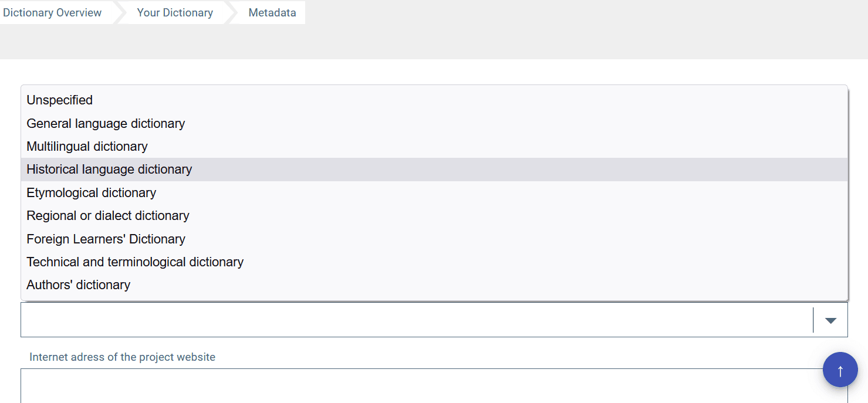Select "Foreign Learners' Dictionary" from the options
The height and width of the screenshot is (403, 868).
tap(106, 239)
